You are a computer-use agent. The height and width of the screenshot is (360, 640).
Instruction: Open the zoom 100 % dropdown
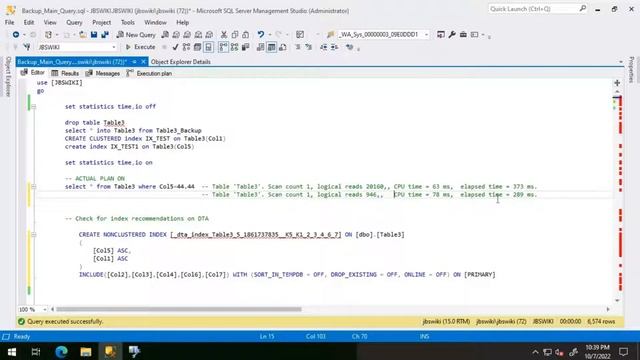click(x=44, y=309)
